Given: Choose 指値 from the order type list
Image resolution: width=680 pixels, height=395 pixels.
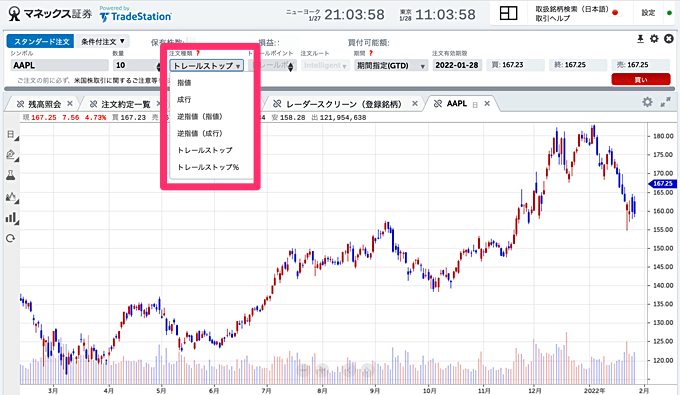Looking at the screenshot, I should point(184,82).
